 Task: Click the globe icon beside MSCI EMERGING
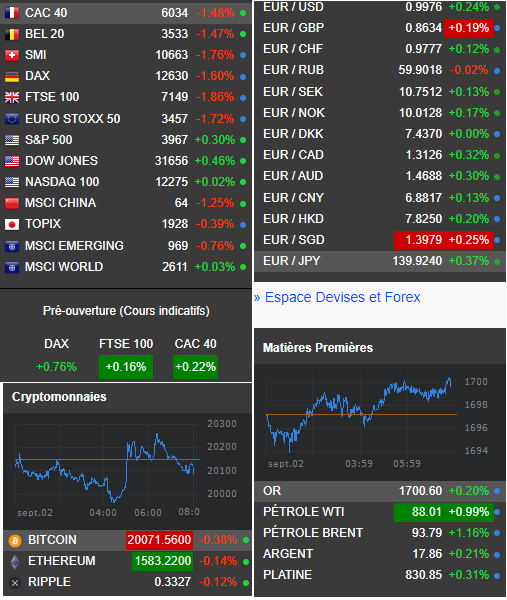12,246
